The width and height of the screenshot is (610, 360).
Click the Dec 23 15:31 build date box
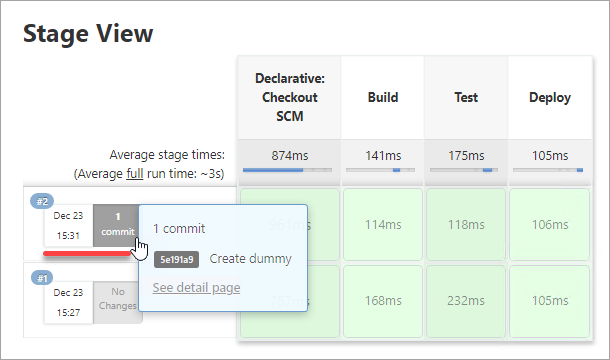[68, 225]
